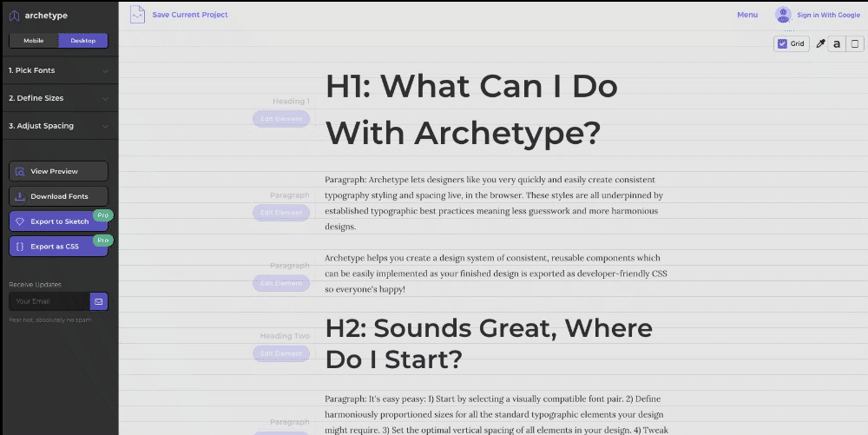Click the Pro badge on Export to Sketch
868x435 pixels.
pyautogui.click(x=103, y=215)
